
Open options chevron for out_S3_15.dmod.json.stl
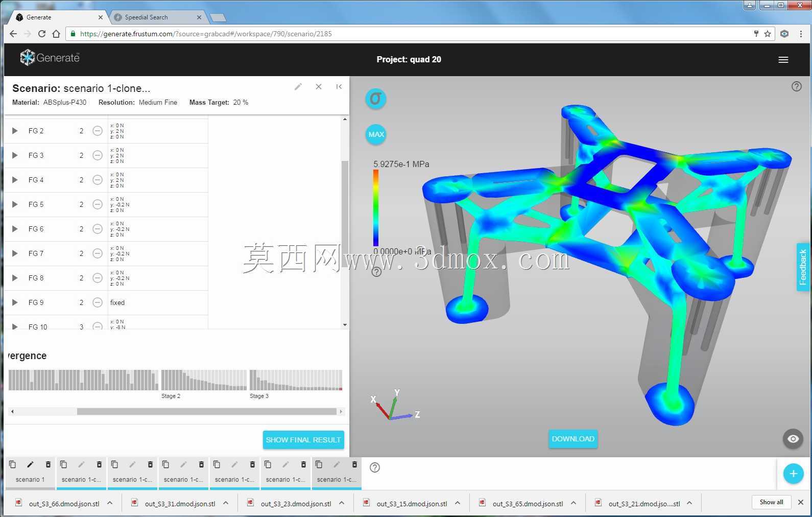(x=458, y=503)
